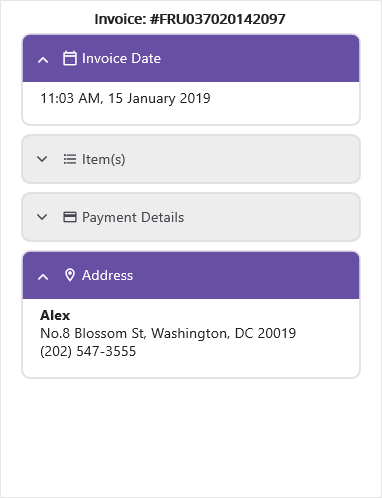This screenshot has height=498, width=382.
Task: Collapse Address section using its up chevron
Action: [43, 277]
